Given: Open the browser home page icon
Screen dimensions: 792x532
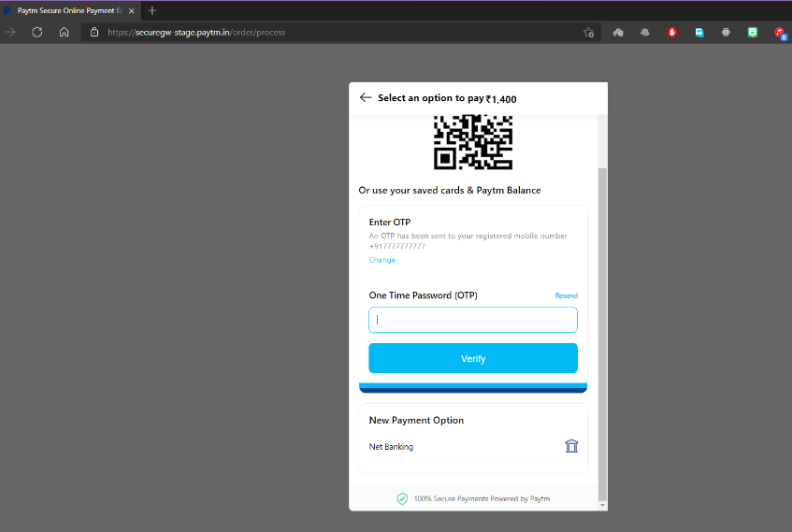Looking at the screenshot, I should click(65, 33).
